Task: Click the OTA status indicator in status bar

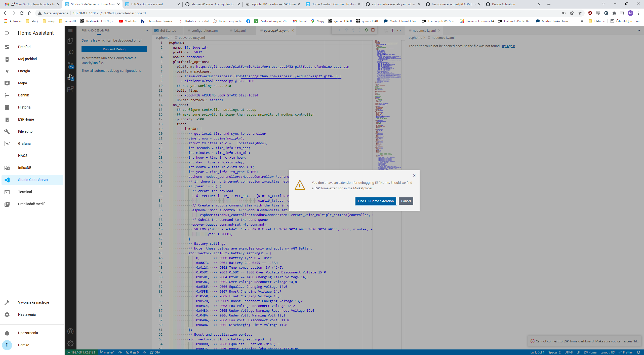Action: pyautogui.click(x=156, y=352)
